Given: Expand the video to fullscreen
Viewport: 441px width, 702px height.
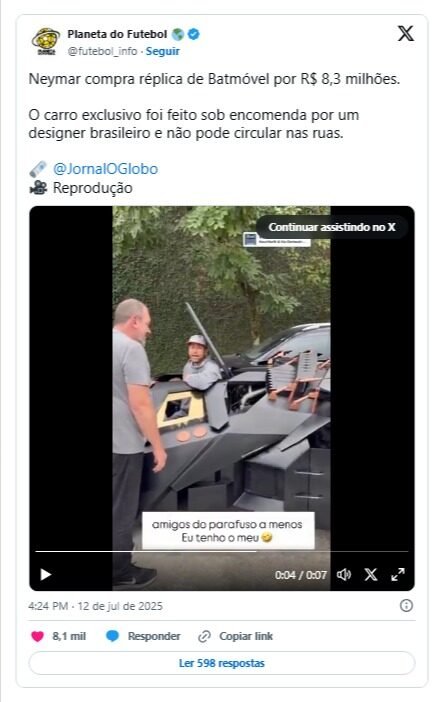Looking at the screenshot, I should [398, 574].
